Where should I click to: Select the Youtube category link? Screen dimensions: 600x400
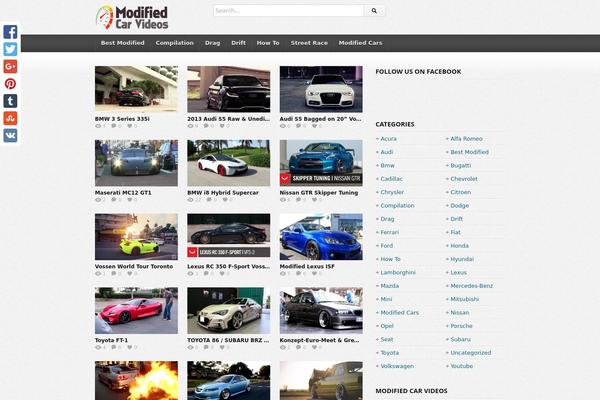(461, 366)
